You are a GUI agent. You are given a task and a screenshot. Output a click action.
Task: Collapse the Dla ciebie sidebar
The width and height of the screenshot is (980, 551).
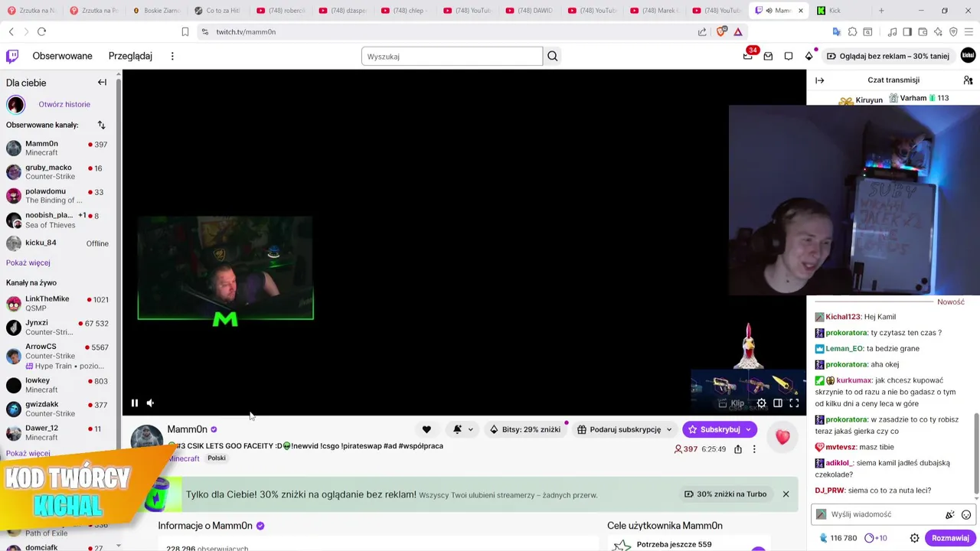(102, 82)
